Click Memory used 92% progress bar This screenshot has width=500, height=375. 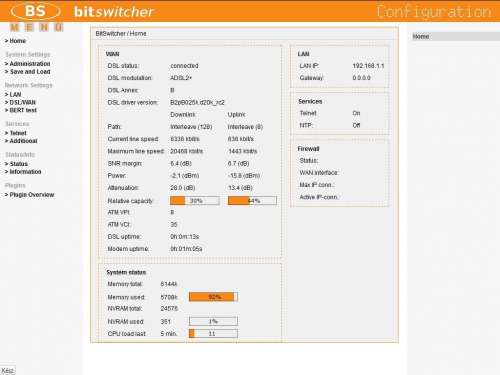pos(213,297)
